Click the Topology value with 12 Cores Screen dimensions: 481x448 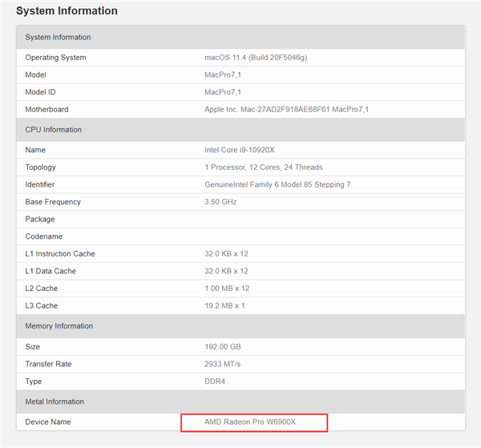pyautogui.click(x=263, y=167)
